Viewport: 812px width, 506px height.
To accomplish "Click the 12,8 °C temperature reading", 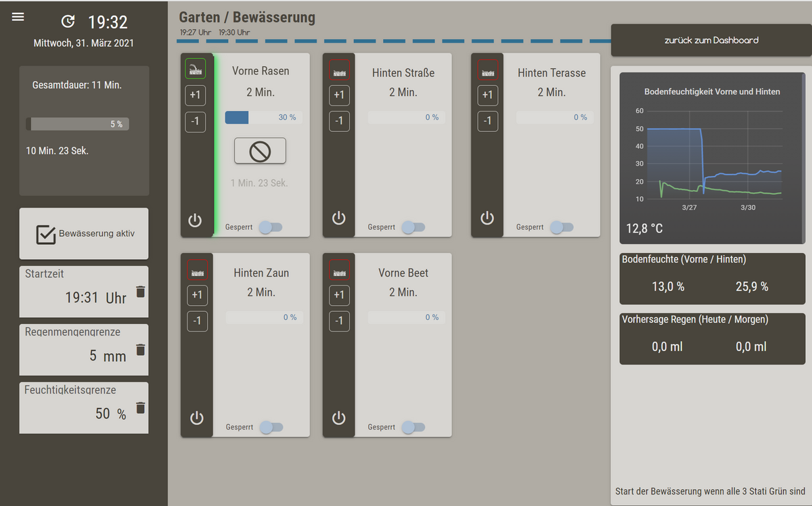I will [x=644, y=229].
